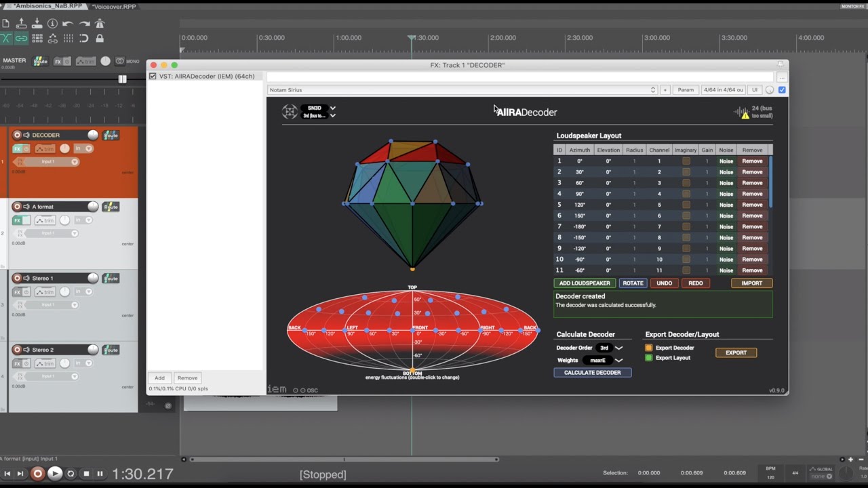Uncheck VST AllRADecoder enable checkbox

[x=153, y=77]
